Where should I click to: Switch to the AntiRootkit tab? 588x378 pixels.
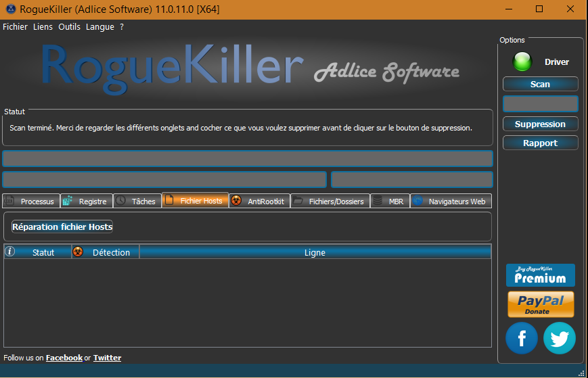click(x=260, y=202)
